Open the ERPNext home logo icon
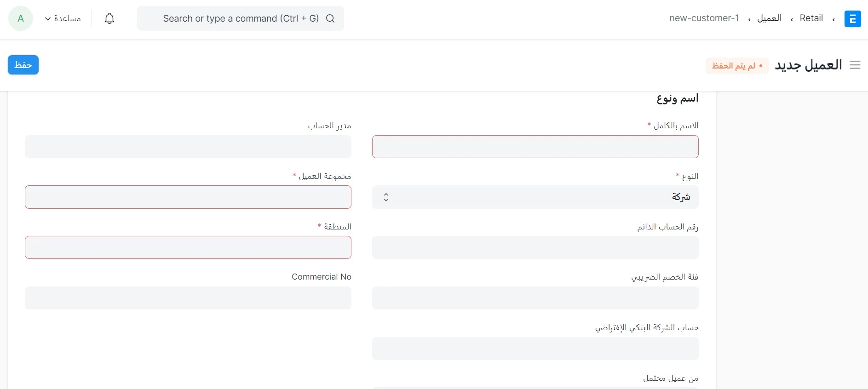Image resolution: width=868 pixels, height=389 pixels. point(852,19)
